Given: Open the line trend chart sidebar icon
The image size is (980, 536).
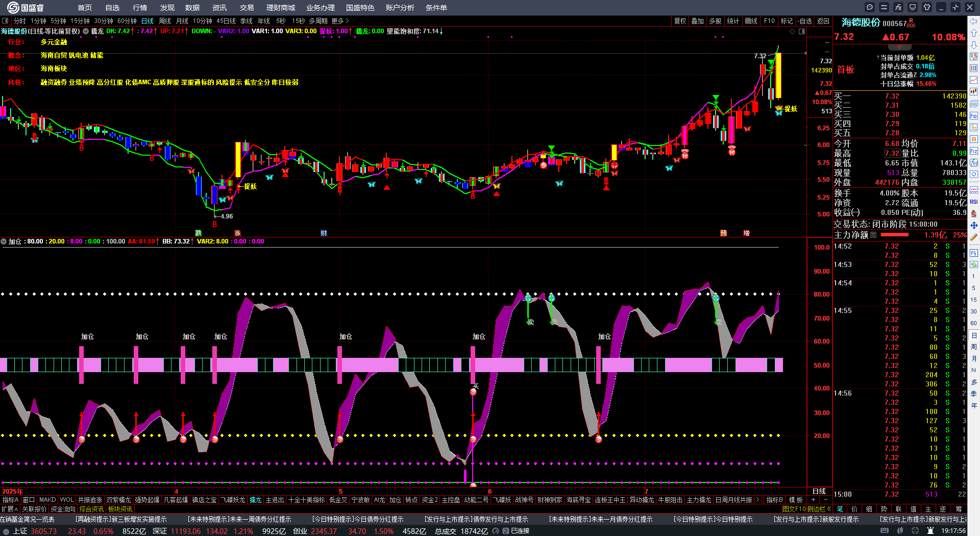Looking at the screenshot, I should pyautogui.click(x=974, y=80).
